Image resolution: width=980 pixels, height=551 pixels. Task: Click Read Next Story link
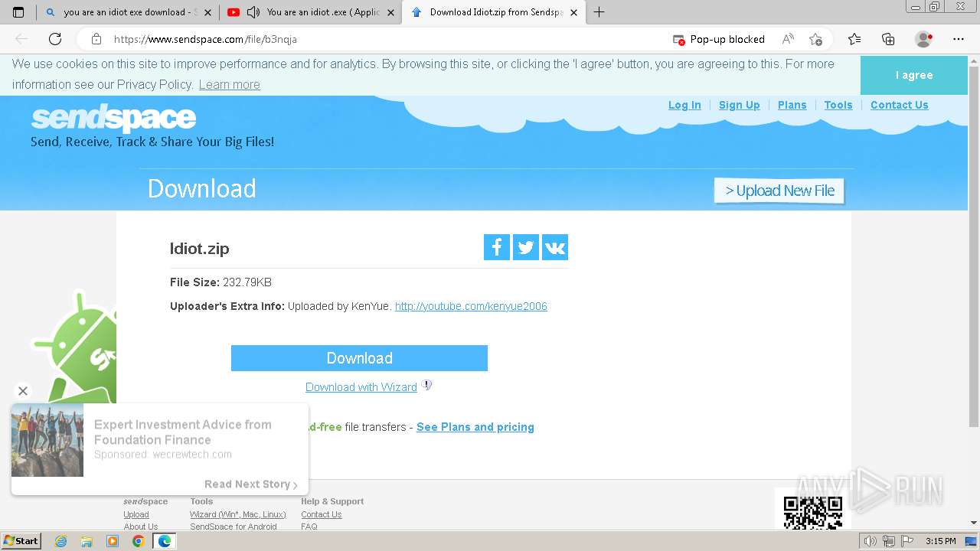[x=251, y=484]
